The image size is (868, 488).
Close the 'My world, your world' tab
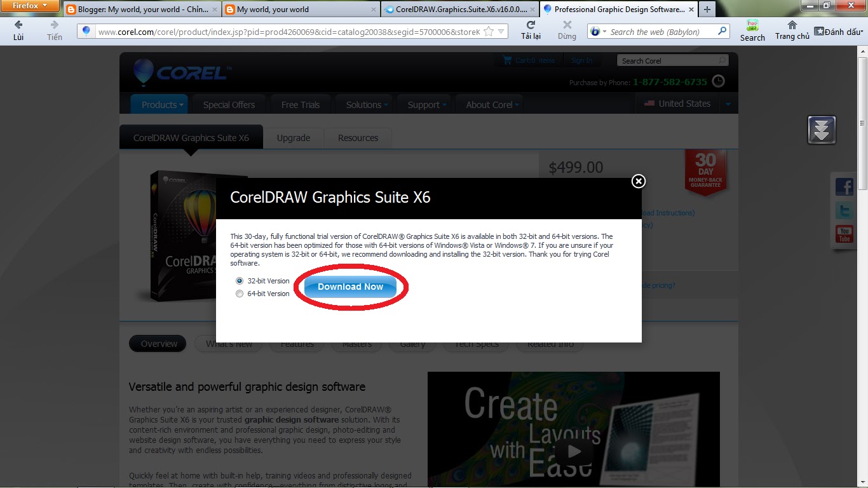[373, 10]
